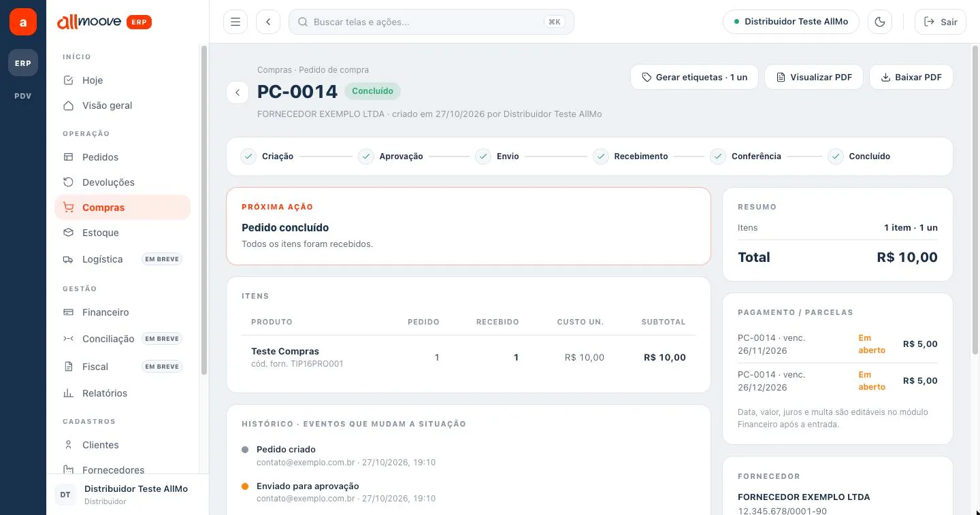Click the bar chart icon beside Relatórios
980x515 pixels.
pos(68,393)
